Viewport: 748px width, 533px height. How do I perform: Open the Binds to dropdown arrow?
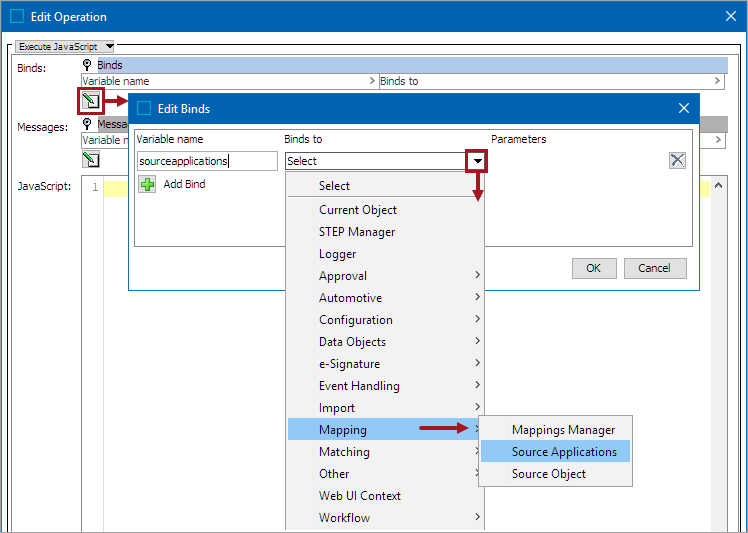coord(477,160)
